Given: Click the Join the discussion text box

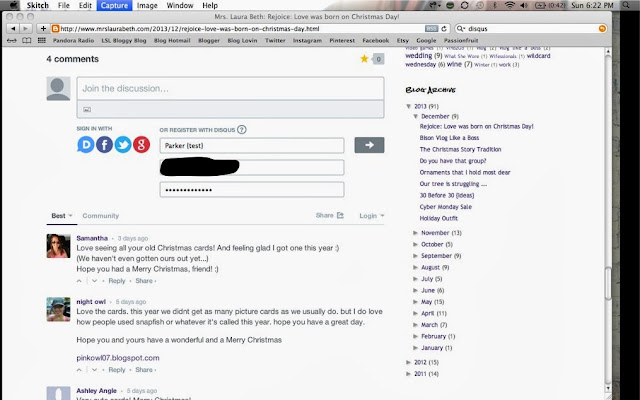Looking at the screenshot, I should (x=230, y=88).
